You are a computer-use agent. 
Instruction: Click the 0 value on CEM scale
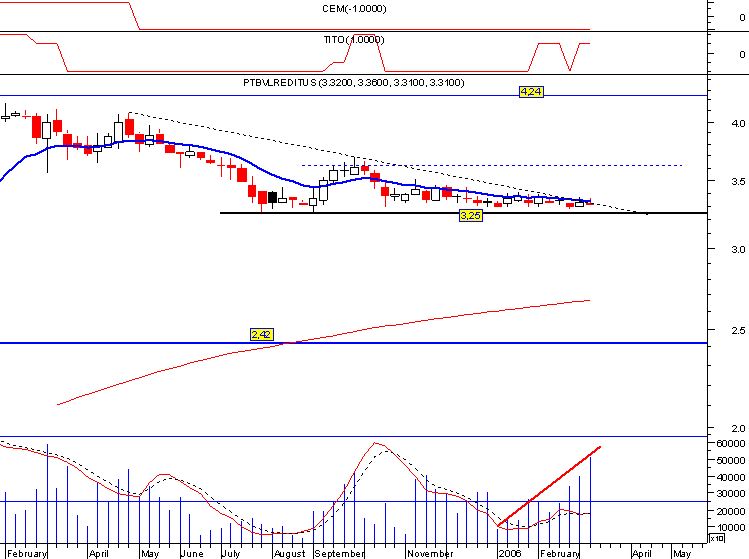tap(742, 17)
